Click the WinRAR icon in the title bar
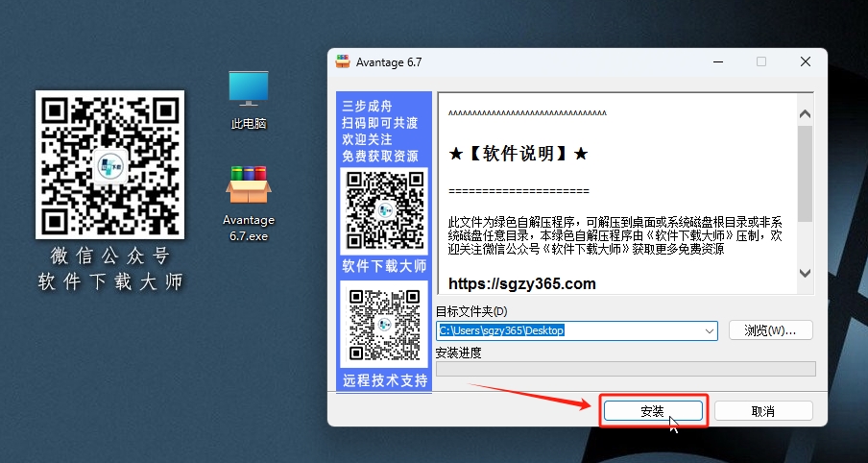 click(x=343, y=61)
